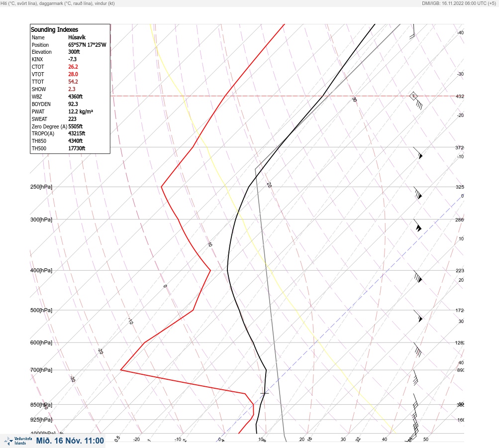Click the 925[hPa] pressure label
499x448 pixels.
click(x=41, y=420)
